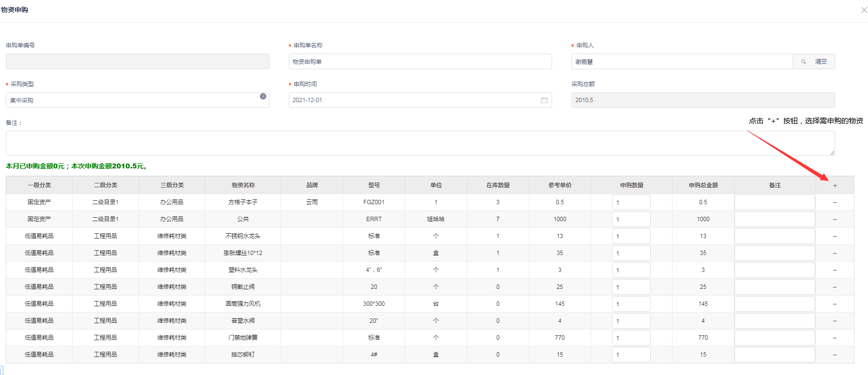
Task: Remove the 方格子本子 row with minus icon
Action: click(835, 202)
